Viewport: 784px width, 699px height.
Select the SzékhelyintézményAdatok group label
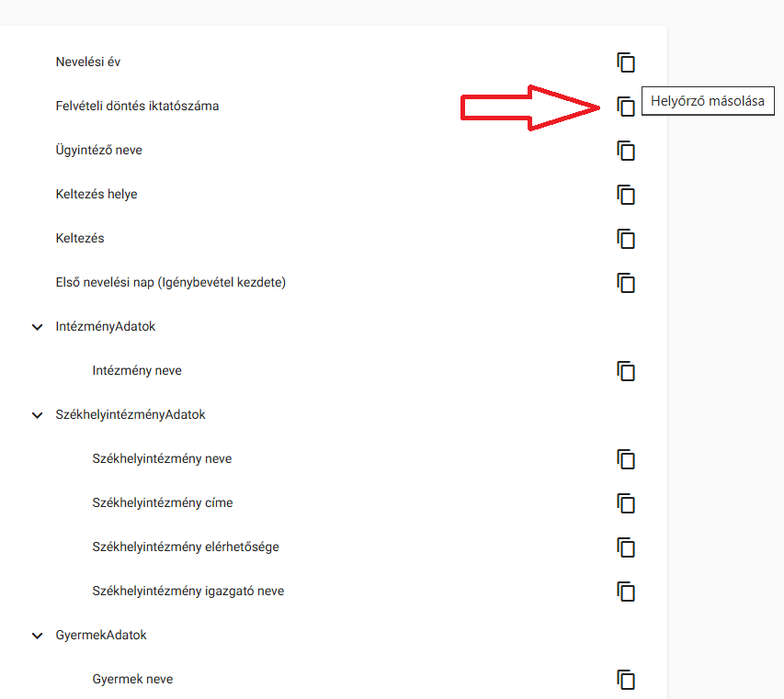[x=131, y=414]
